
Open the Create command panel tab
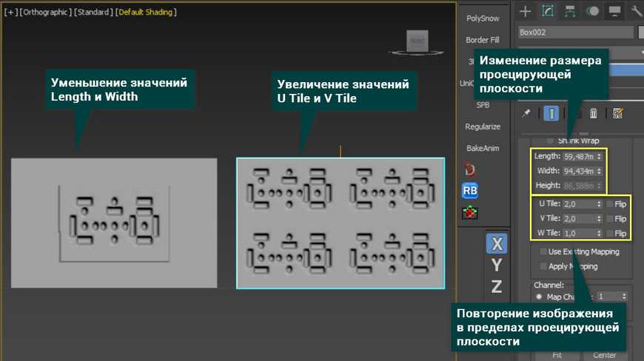[526, 11]
